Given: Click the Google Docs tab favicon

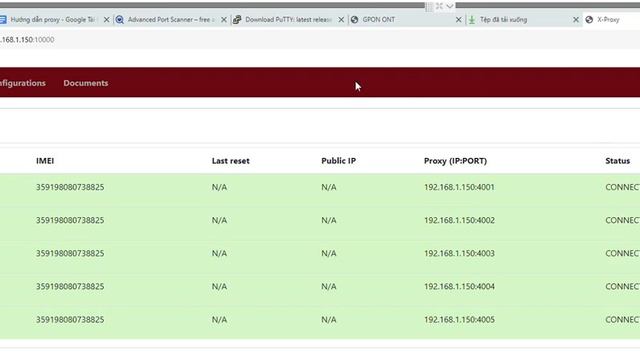Looking at the screenshot, I should [3, 20].
